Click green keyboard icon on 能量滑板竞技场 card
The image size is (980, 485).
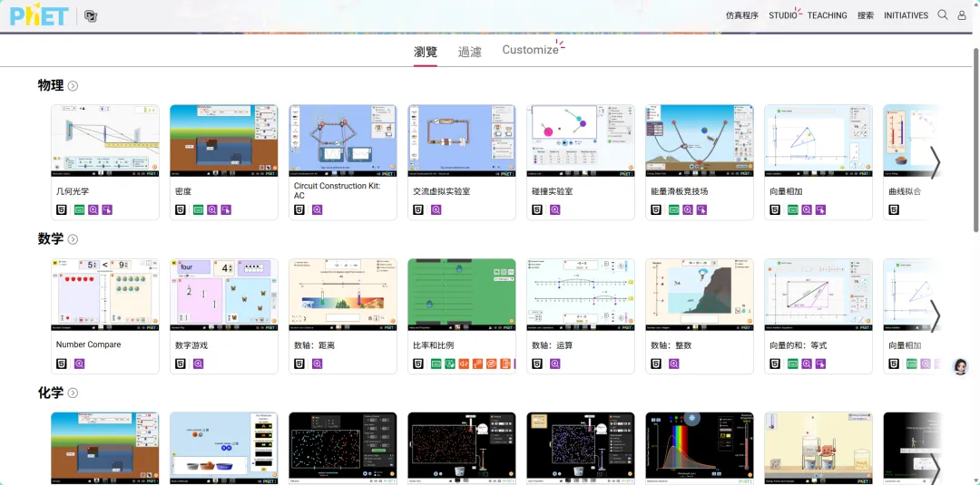click(673, 209)
